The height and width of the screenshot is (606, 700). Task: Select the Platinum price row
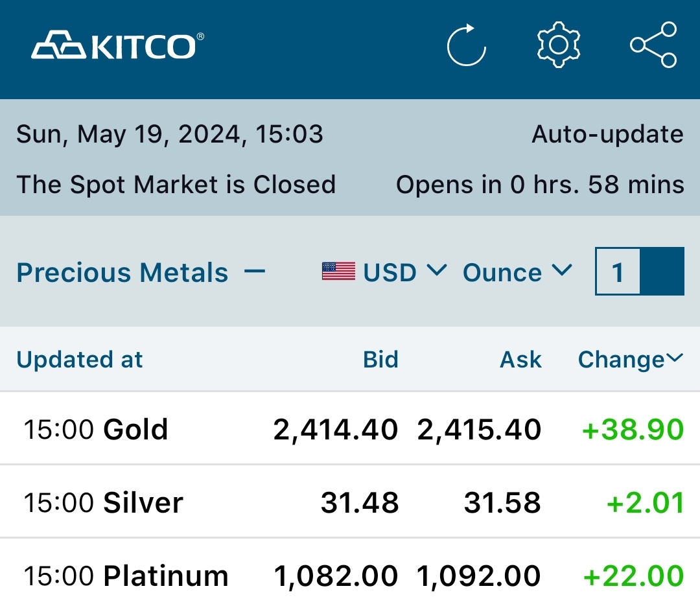[x=350, y=576]
